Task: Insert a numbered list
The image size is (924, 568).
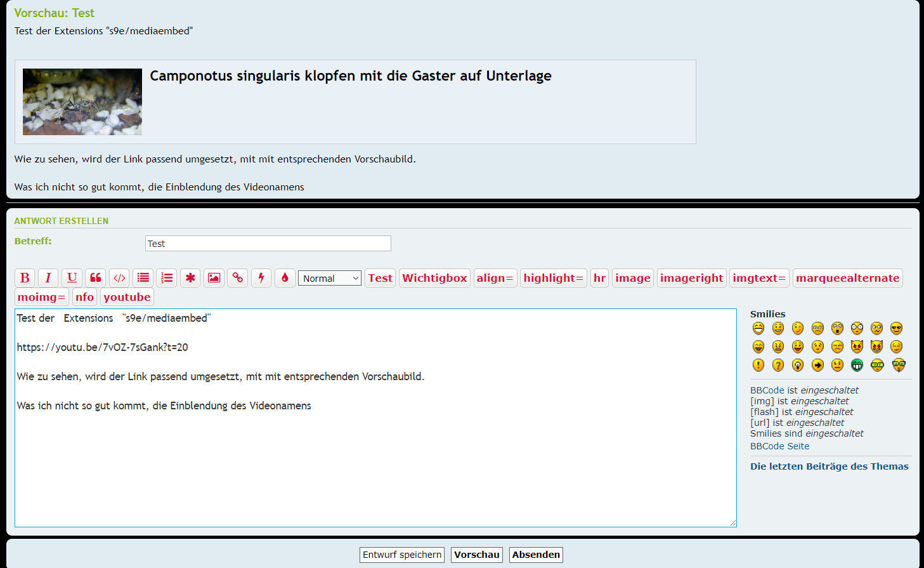Action: pos(167,278)
